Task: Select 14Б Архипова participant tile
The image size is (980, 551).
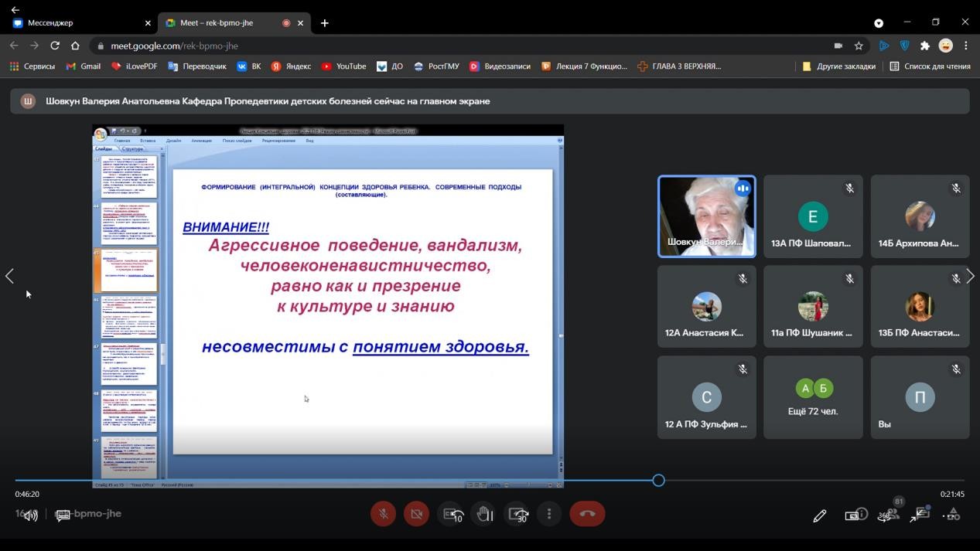Action: pyautogui.click(x=920, y=216)
